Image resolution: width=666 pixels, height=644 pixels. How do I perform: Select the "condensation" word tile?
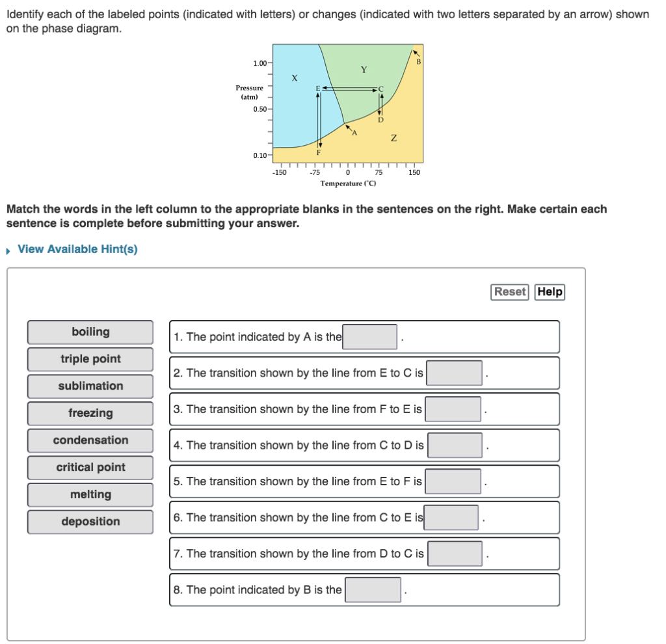(90, 440)
